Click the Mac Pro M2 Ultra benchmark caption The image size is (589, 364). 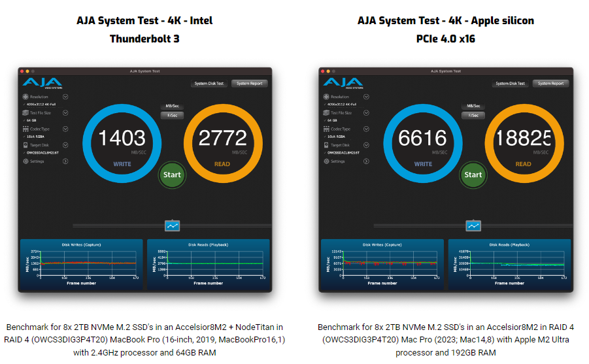[x=445, y=340]
